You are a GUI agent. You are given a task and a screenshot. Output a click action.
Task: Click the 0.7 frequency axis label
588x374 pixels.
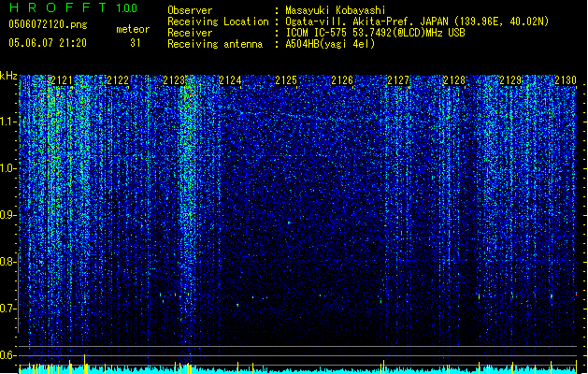point(8,309)
